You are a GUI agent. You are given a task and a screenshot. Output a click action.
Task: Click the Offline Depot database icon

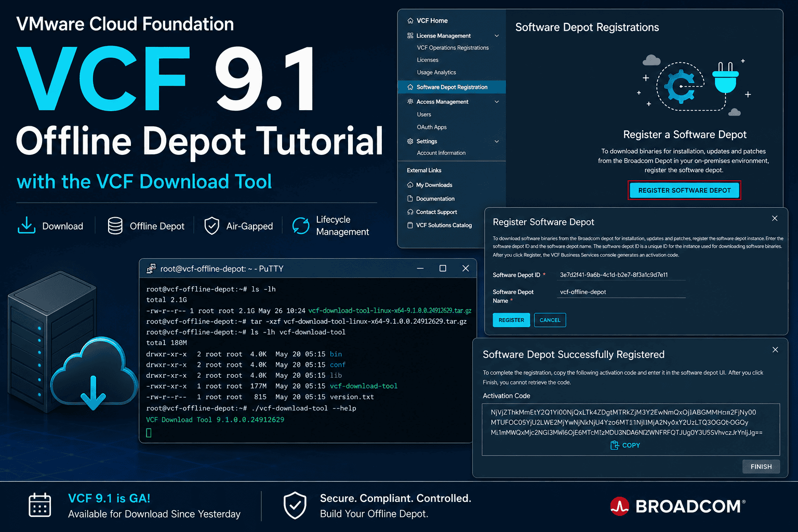point(115,225)
